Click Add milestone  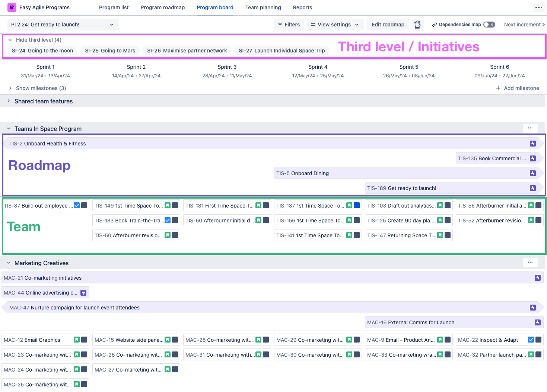pos(518,88)
